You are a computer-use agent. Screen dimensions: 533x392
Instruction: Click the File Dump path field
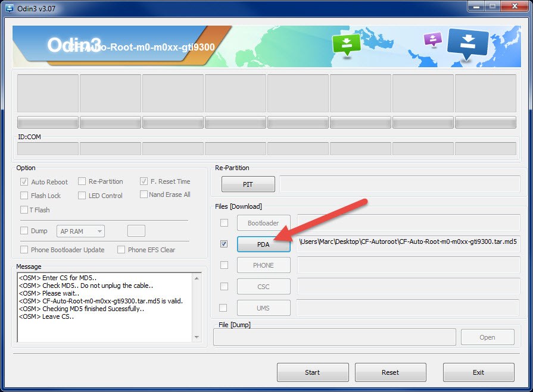click(x=335, y=337)
